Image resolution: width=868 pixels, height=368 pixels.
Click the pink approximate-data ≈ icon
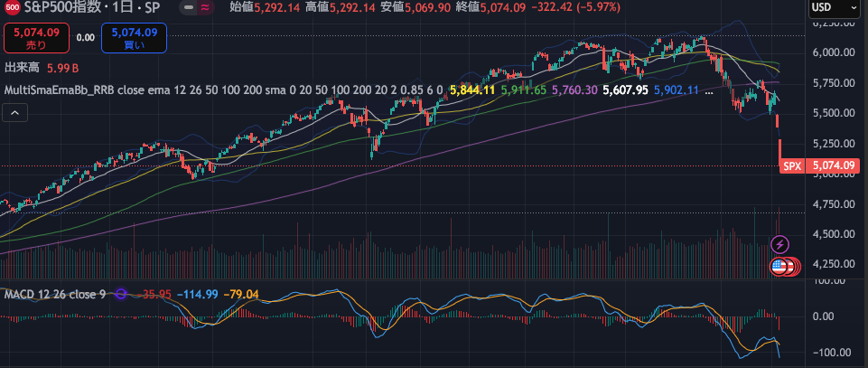(205, 8)
